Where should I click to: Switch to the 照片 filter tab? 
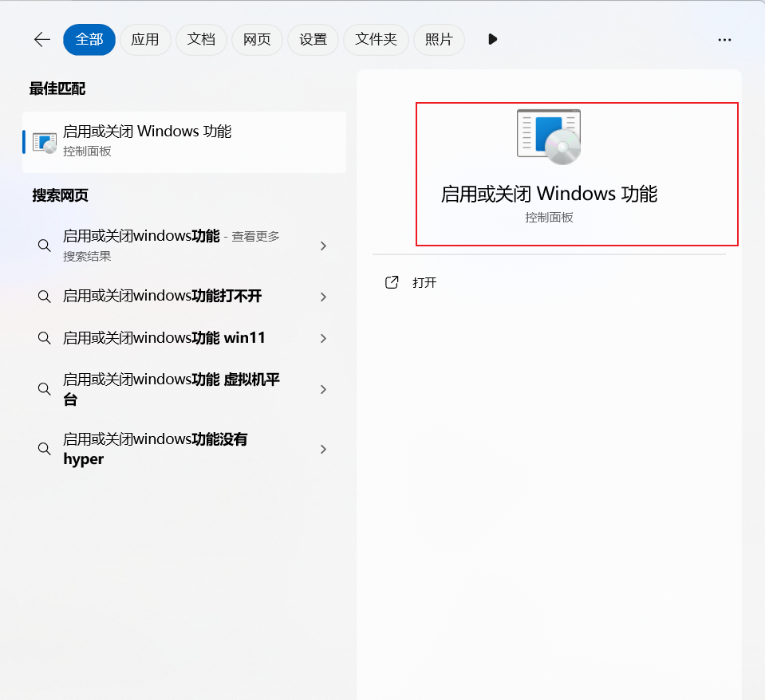[439, 40]
